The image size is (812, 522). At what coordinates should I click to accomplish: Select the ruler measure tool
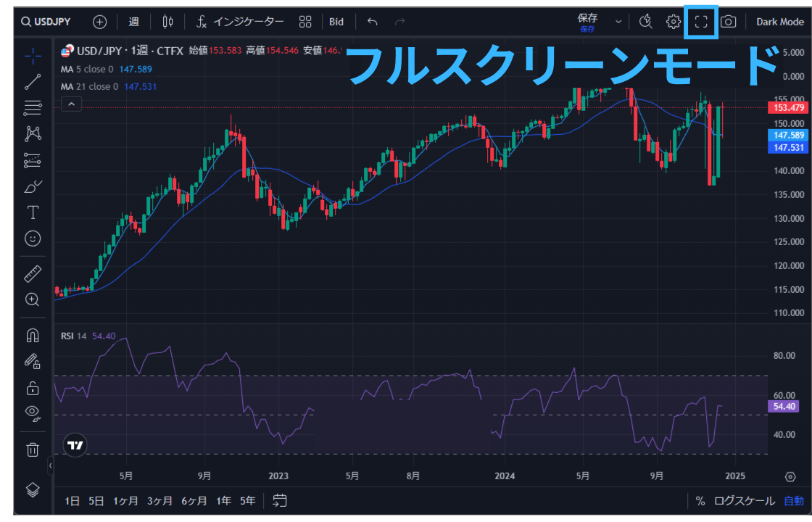point(33,273)
